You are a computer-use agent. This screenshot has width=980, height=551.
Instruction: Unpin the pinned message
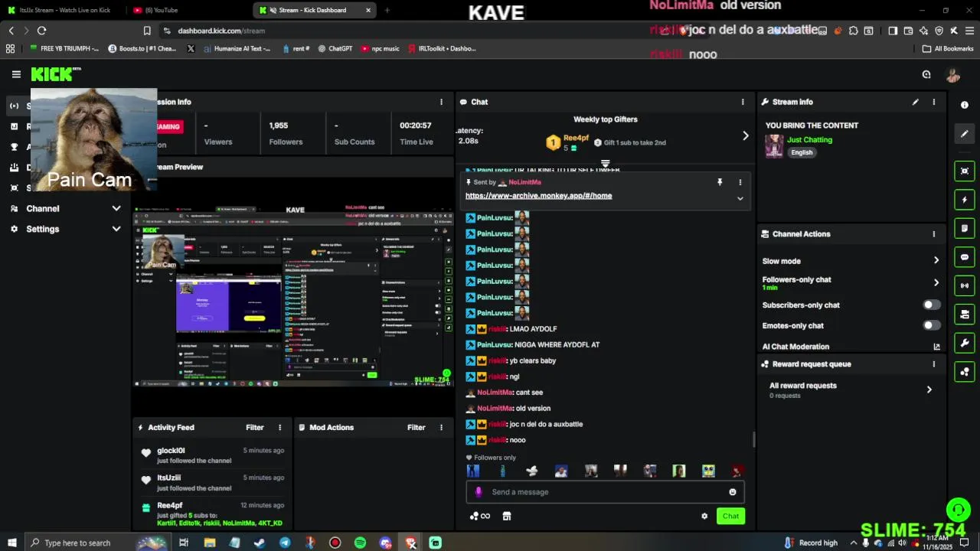[x=720, y=182]
